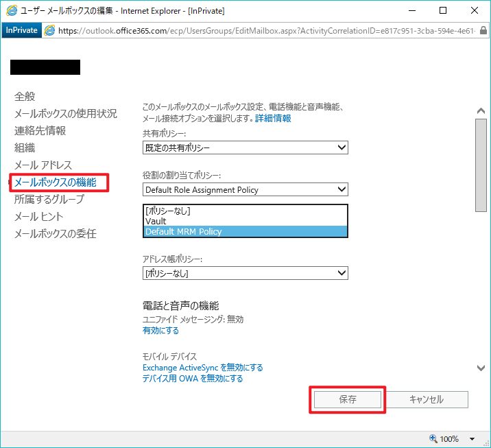Expand the 共有ポリシー dropdown
The image size is (491, 448).
[245, 148]
